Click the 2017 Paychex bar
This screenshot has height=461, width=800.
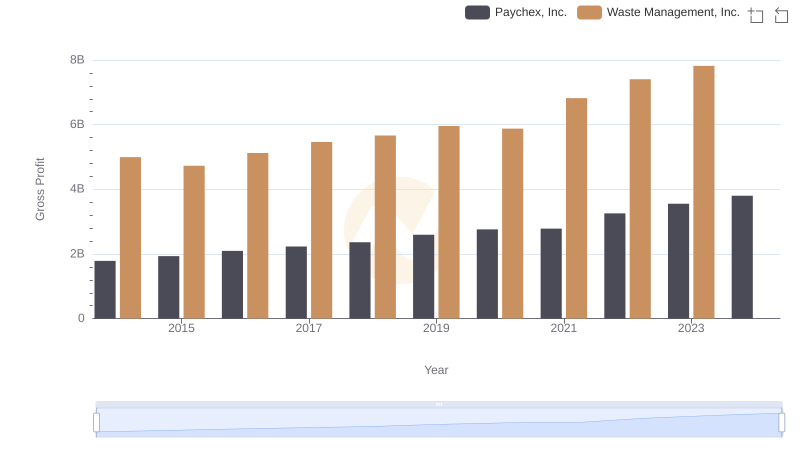(x=296, y=283)
